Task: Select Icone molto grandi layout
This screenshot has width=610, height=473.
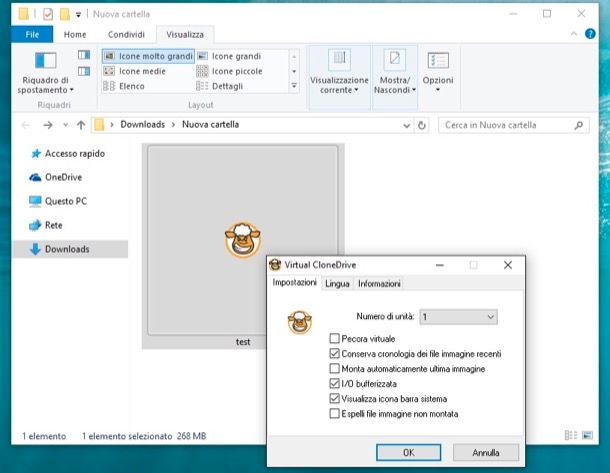Action: pos(148,56)
